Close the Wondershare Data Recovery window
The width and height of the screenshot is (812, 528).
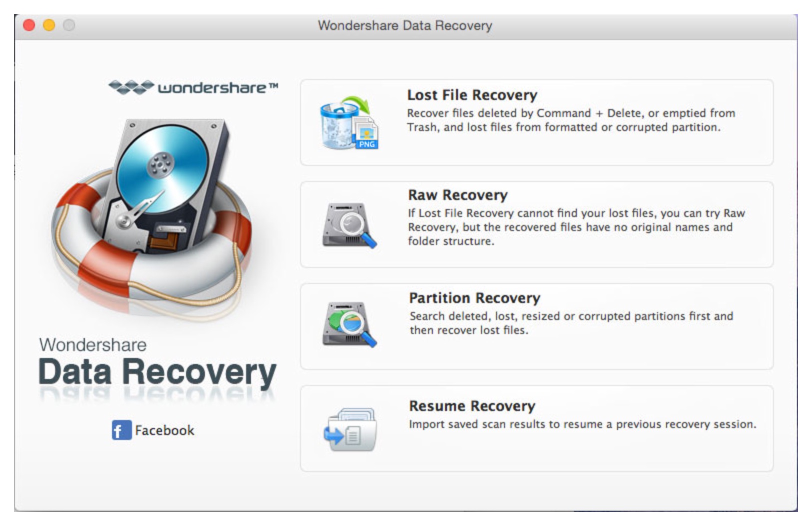(x=29, y=25)
